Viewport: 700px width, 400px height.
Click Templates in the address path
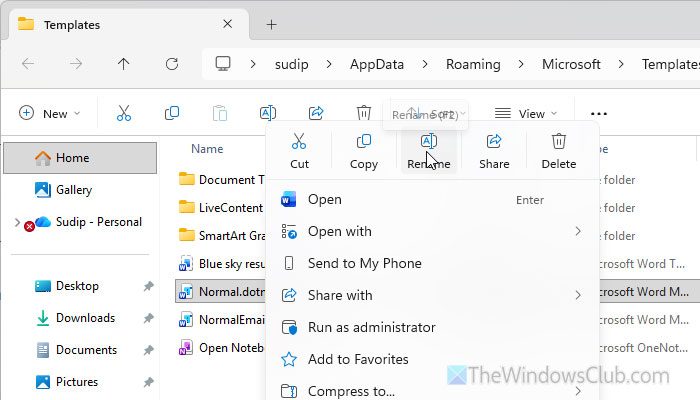[x=671, y=64]
